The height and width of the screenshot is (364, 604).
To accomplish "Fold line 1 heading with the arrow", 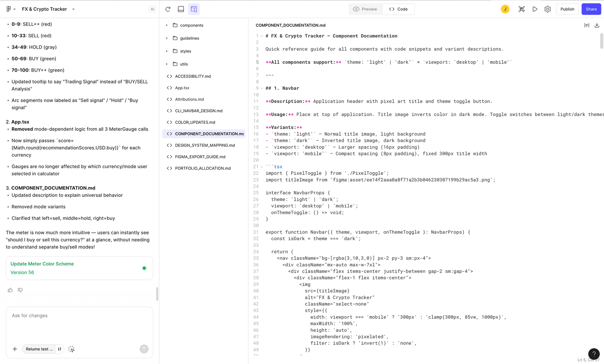I will (x=262, y=36).
